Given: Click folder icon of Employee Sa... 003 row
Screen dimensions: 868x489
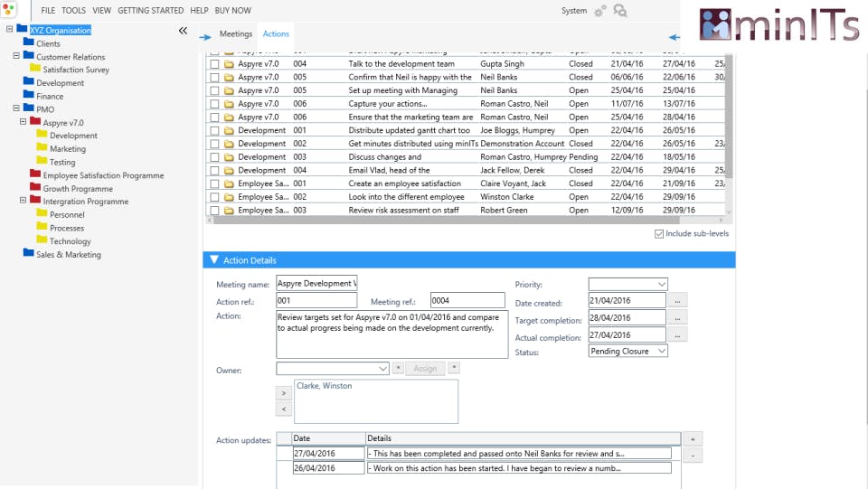Looking at the screenshot, I should point(229,211).
